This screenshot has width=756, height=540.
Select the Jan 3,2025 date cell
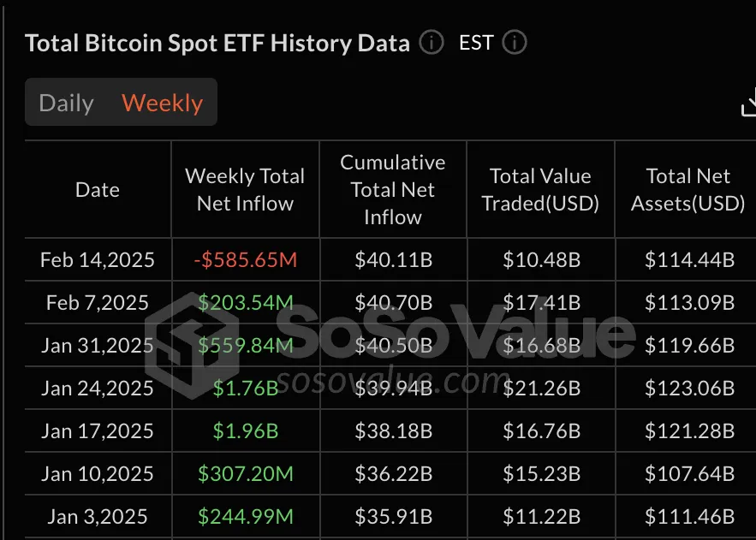click(97, 516)
